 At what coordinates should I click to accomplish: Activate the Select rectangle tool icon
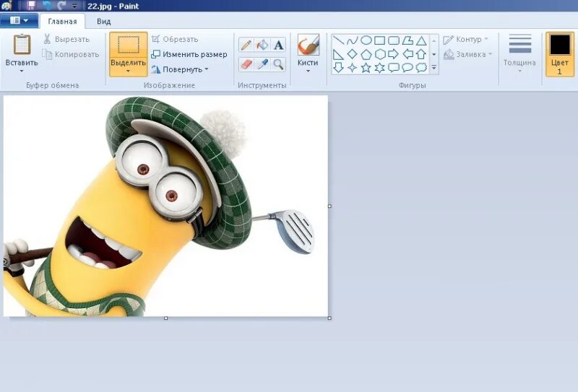(x=129, y=45)
